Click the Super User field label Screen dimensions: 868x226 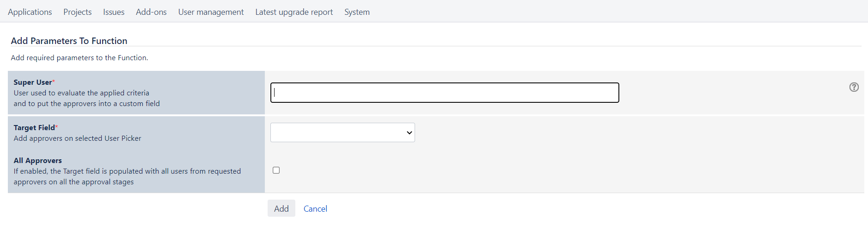pyautogui.click(x=33, y=82)
